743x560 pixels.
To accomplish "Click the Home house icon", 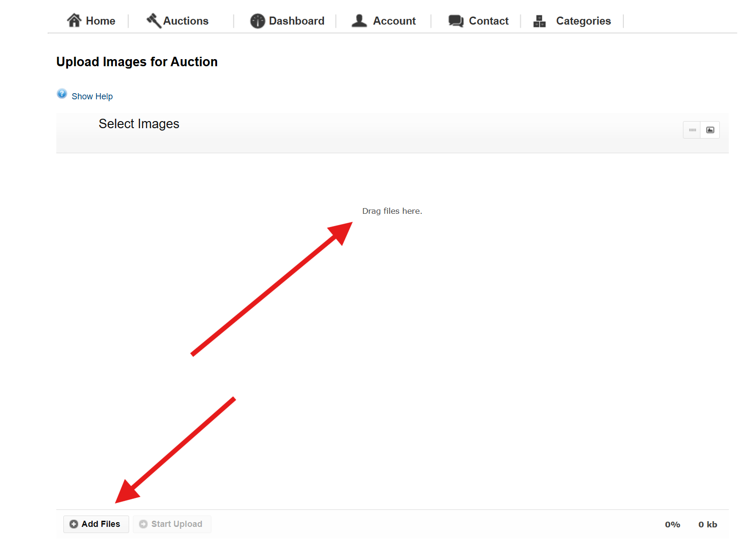I will (74, 20).
